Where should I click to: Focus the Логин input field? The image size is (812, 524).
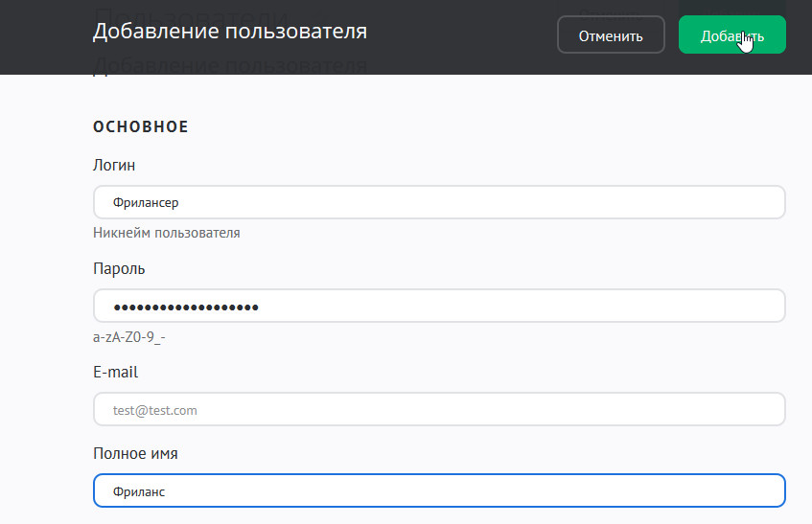coord(439,202)
